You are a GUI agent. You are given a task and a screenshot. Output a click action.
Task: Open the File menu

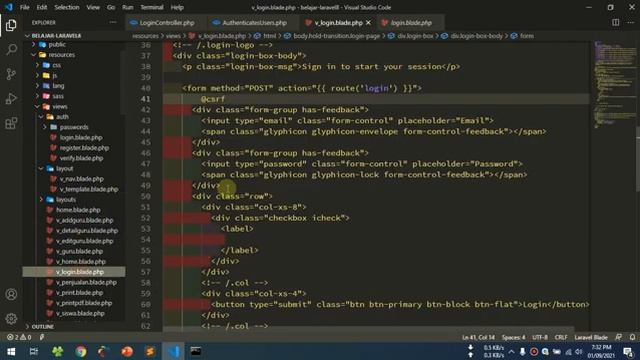point(24,7)
